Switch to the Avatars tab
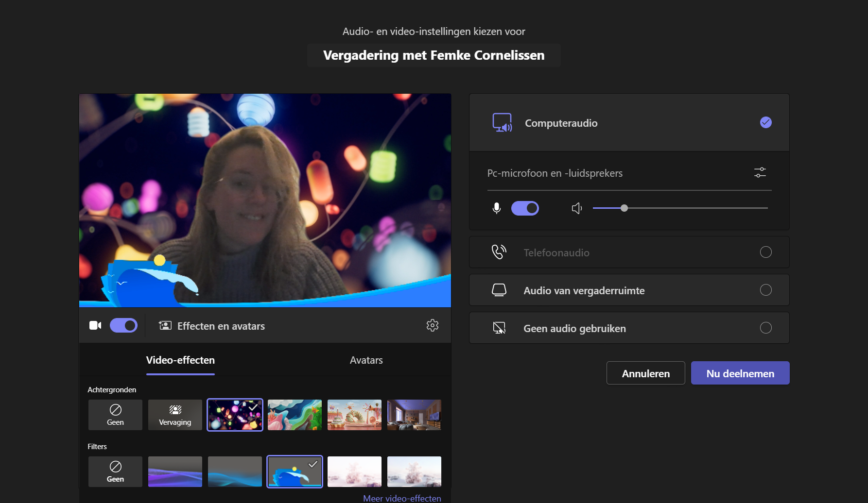This screenshot has height=503, width=868. [366, 360]
